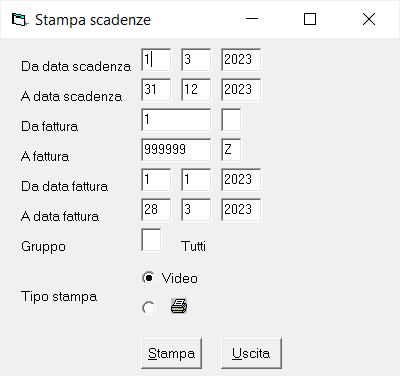Focus the A data fattura day field showing 28
400x376 pixels.
tap(156, 210)
